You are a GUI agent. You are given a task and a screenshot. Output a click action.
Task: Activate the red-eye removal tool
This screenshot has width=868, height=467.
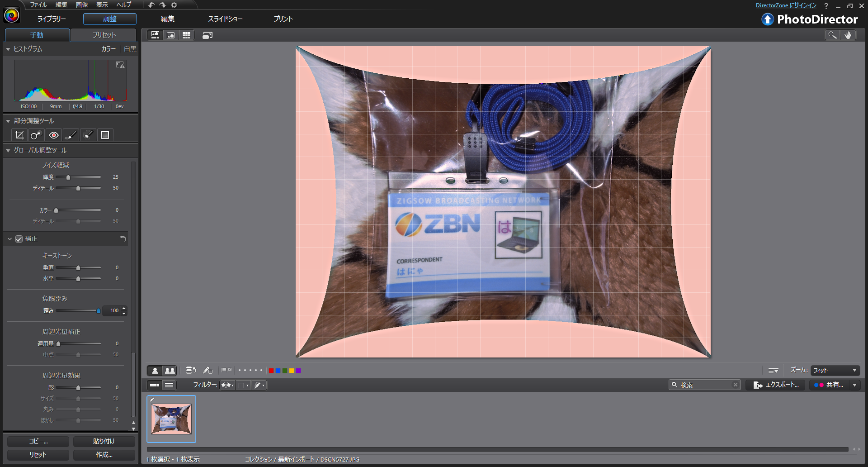coord(54,135)
